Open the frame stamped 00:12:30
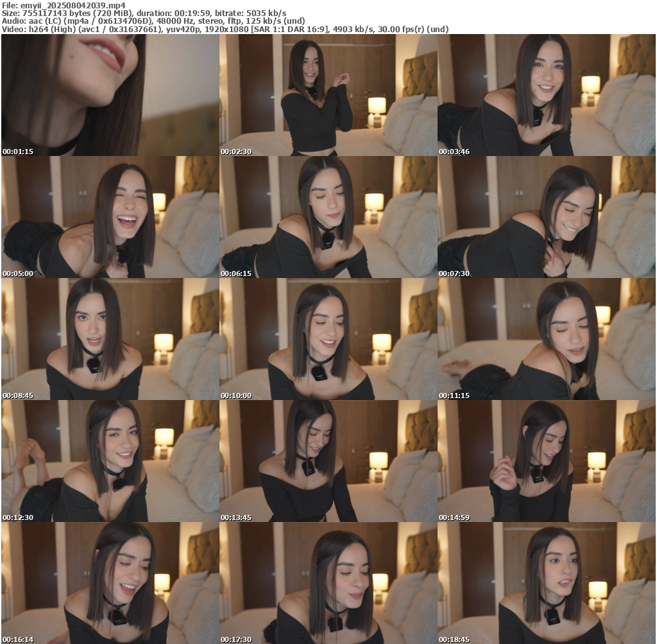Viewport: 657px width, 644px height. 110,461
